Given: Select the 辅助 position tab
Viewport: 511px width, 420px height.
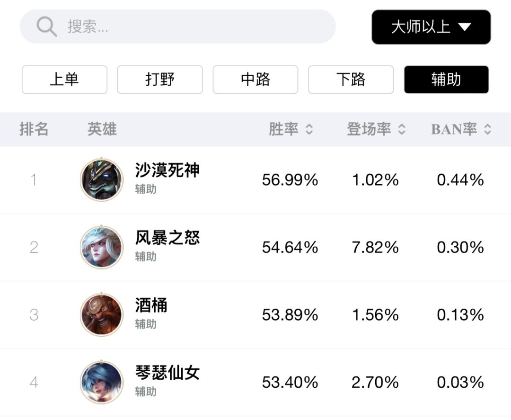Looking at the screenshot, I should tap(446, 80).
